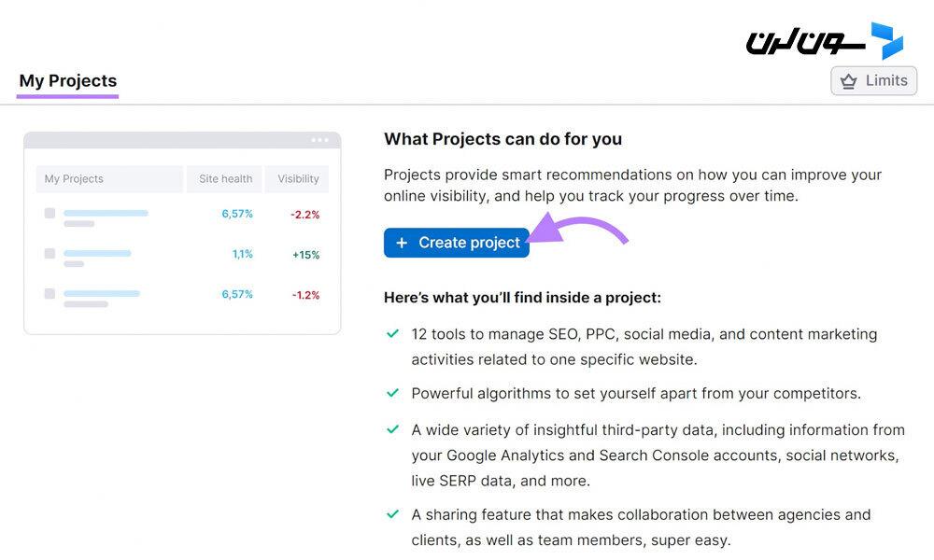
Task: Check the second project row checkbox
Action: point(50,254)
